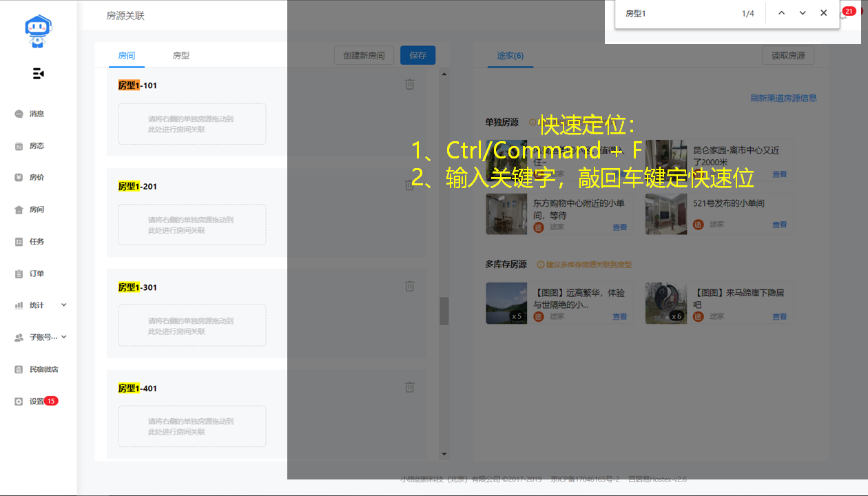The height and width of the screenshot is (496, 868).
Task: Click 查看 for 521号发布的小单间 listing
Action: pyautogui.click(x=779, y=225)
